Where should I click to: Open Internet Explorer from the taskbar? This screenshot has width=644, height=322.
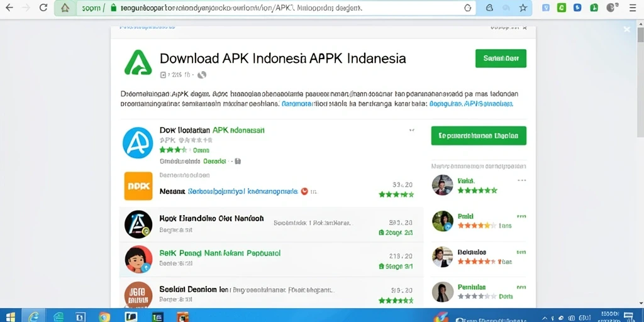[34, 316]
